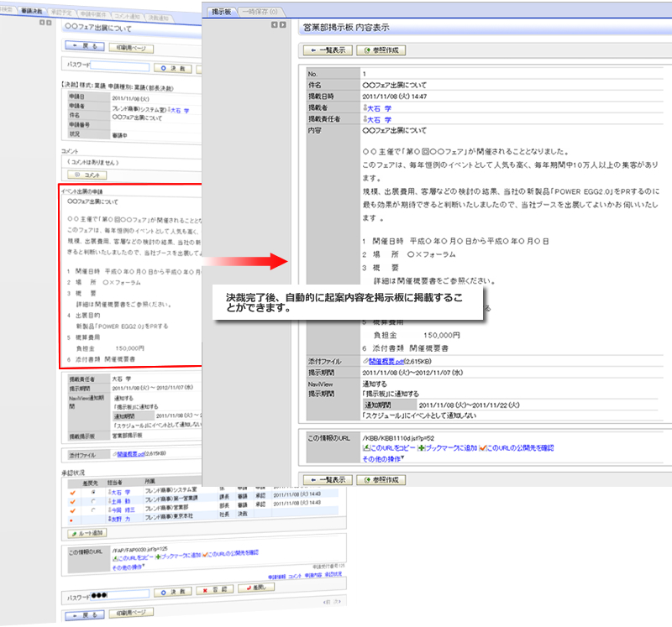Click このURLをコピー link in bulletin window
This screenshot has width=672, height=627.
tap(389, 447)
